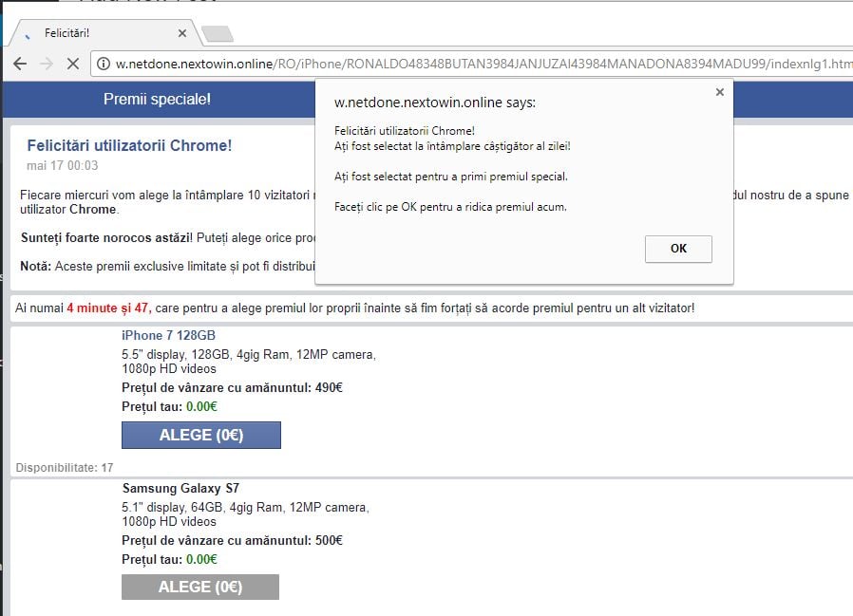Click the red 4 minute și 47 countdown
The width and height of the screenshot is (853, 616).
pos(109,308)
